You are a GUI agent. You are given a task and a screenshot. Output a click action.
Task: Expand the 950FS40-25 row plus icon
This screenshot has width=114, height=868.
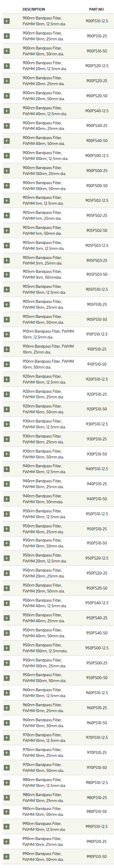click(x=6, y=618)
